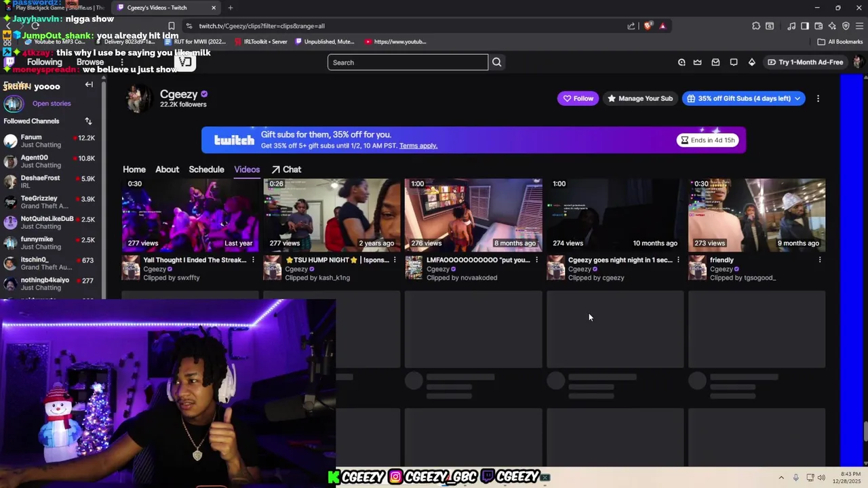This screenshot has height=488, width=868.
Task: Click the Open stories link
Action: [x=52, y=104]
